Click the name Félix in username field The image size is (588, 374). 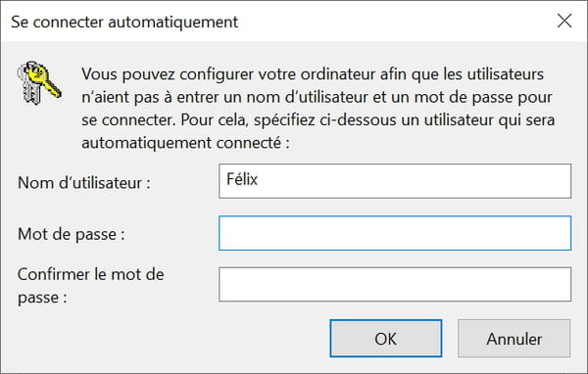(x=242, y=179)
